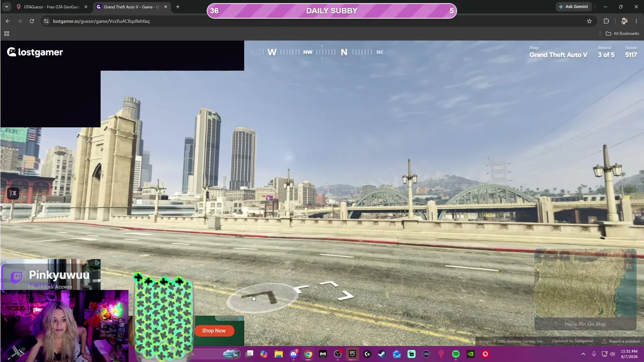The image size is (644, 362).
Task: Open OBS Studio from the taskbar
Action: [x=338, y=354]
